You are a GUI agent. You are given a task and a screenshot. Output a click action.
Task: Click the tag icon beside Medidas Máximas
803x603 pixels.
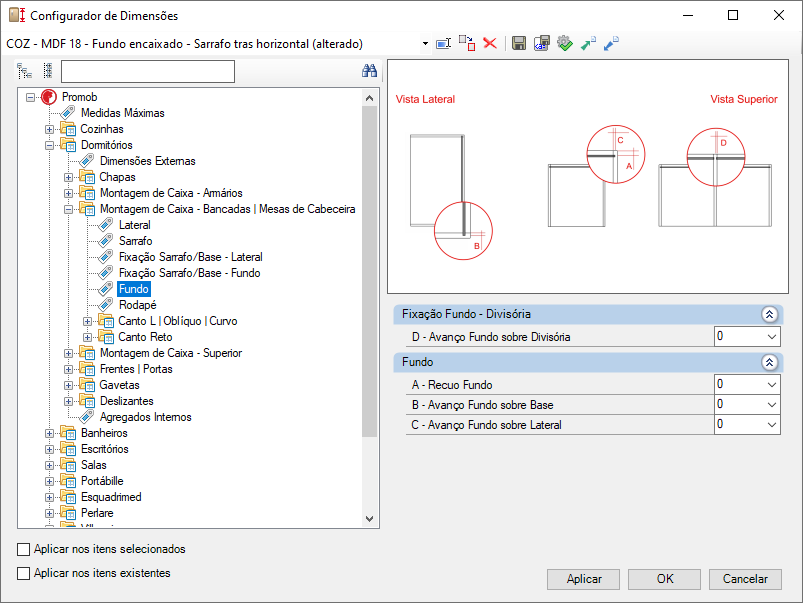pyautogui.click(x=68, y=113)
